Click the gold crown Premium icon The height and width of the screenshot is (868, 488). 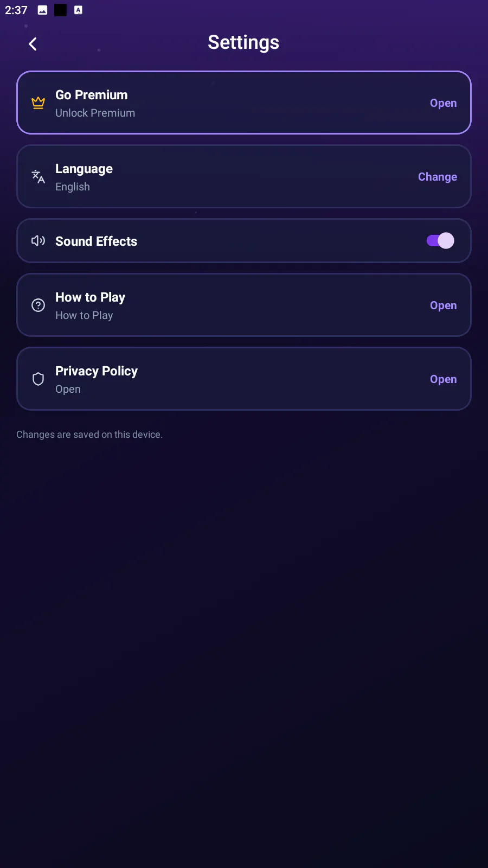pos(38,103)
